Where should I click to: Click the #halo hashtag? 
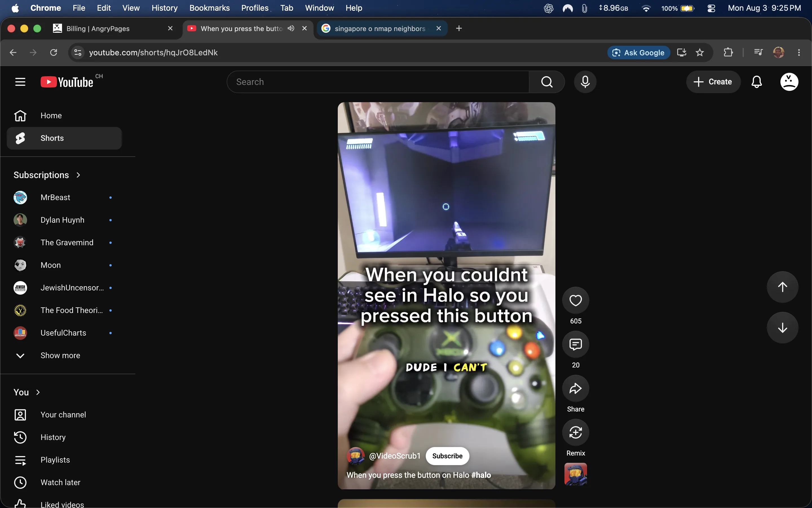tap(481, 475)
